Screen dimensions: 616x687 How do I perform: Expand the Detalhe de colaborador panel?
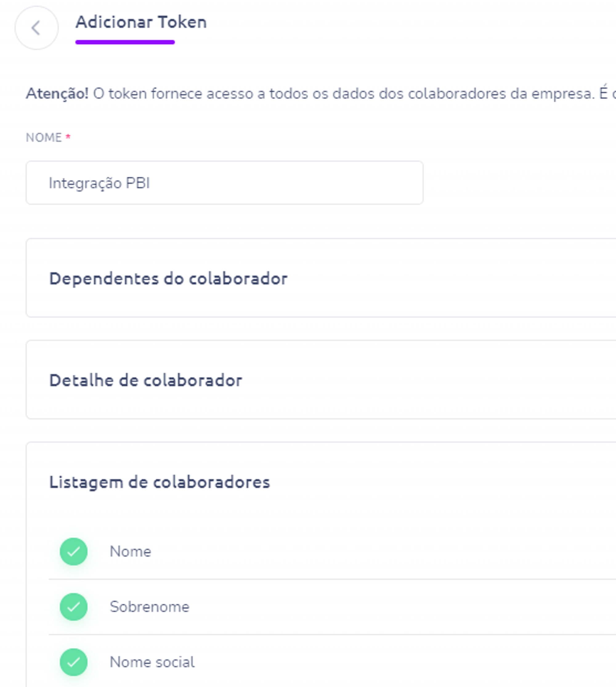click(x=146, y=380)
